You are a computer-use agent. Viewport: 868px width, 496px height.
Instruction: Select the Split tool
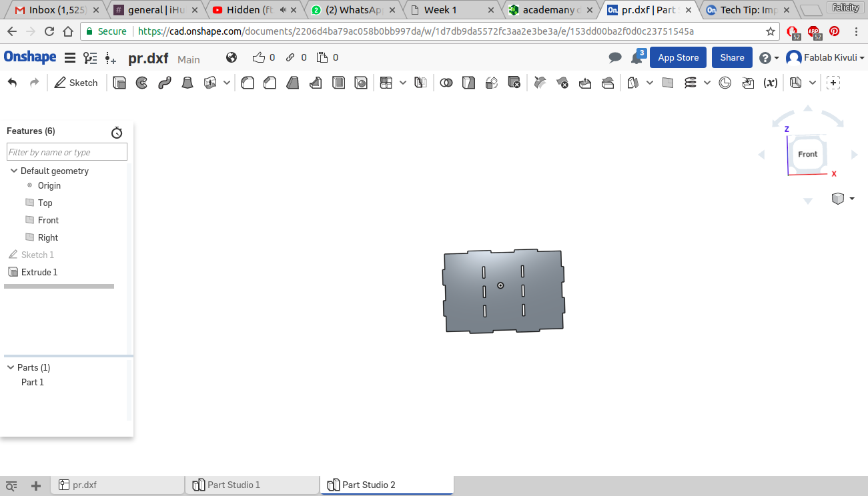(469, 83)
